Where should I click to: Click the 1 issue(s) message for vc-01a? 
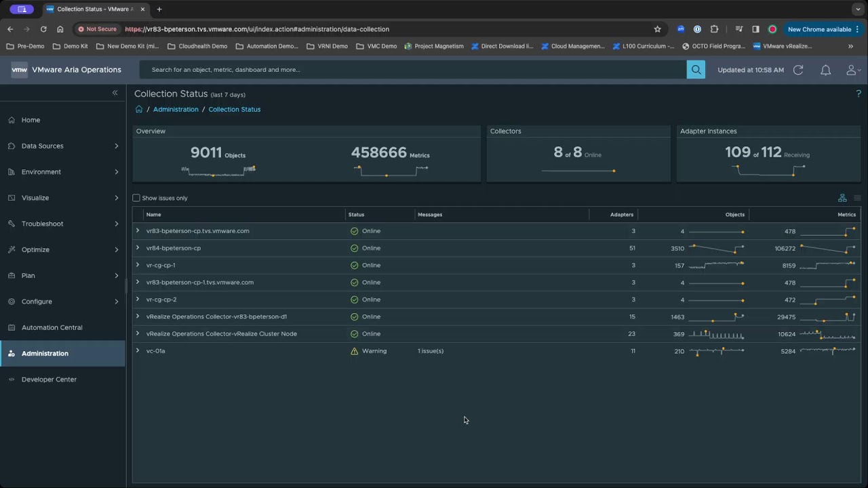point(431,351)
